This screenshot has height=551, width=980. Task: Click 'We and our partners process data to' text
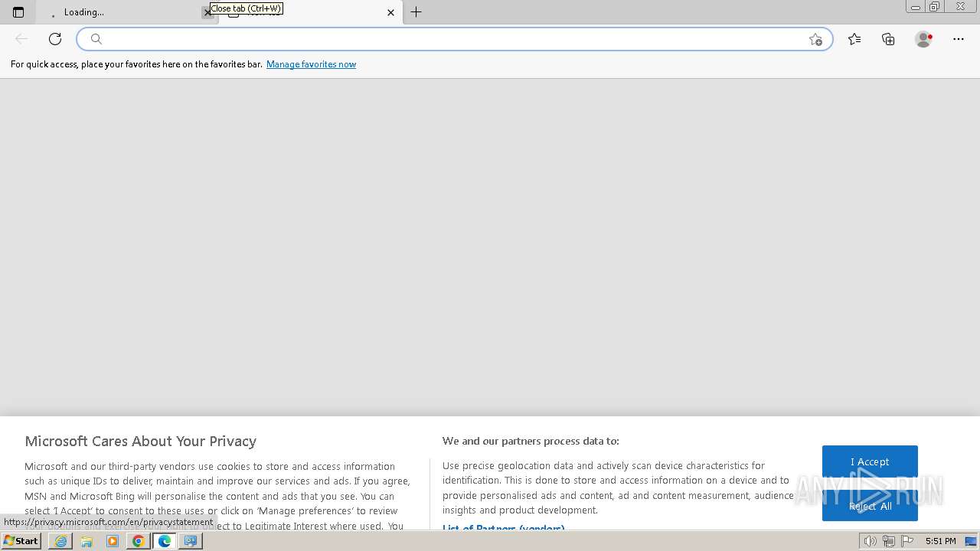click(x=531, y=441)
